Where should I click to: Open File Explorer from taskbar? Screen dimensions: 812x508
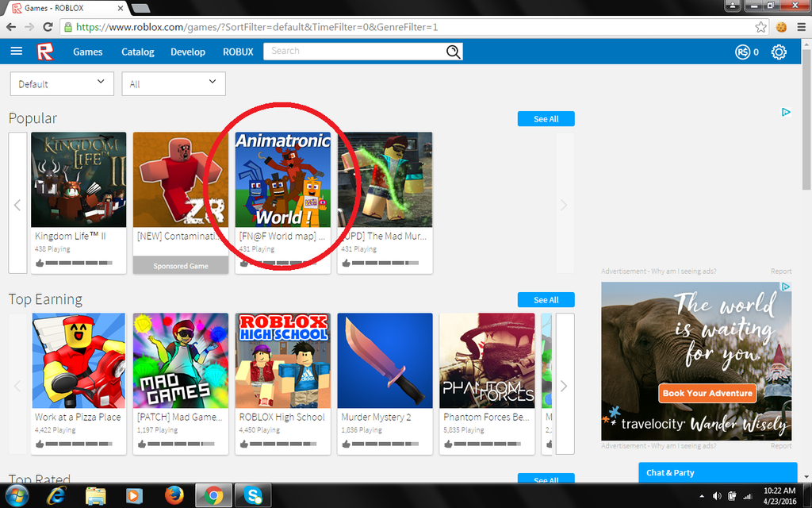click(x=95, y=496)
